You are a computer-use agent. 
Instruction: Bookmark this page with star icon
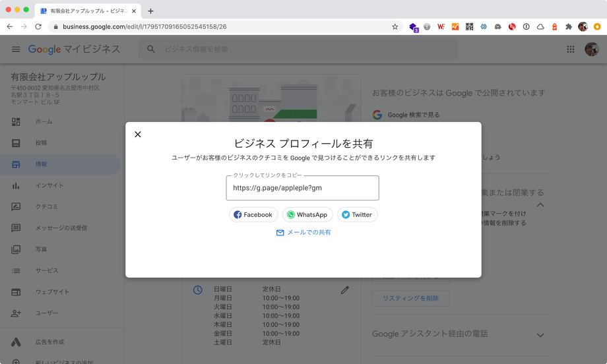395,26
